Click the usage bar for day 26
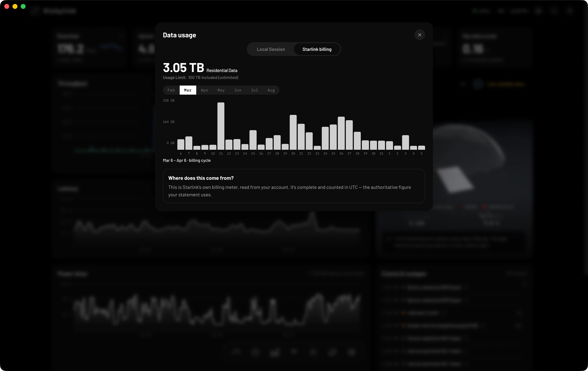Viewport: 588px width, 371px height. point(341,133)
